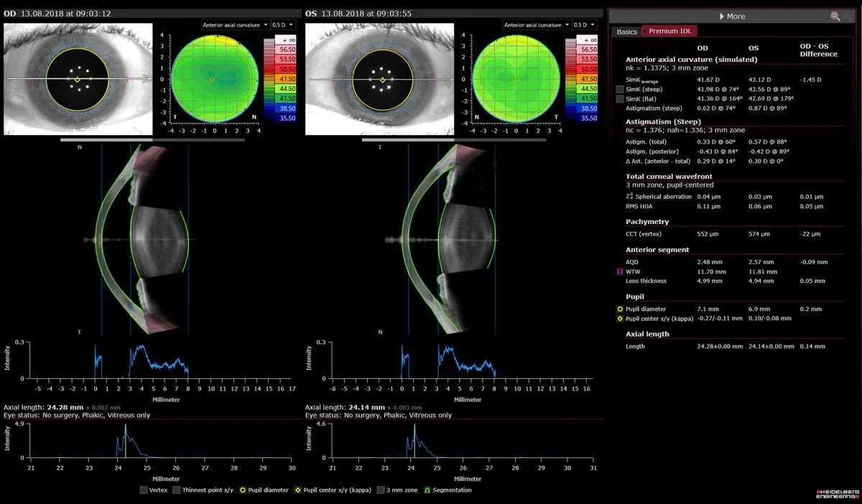Viewport: 862px width, 504px height.
Task: Click the Anterior axial curvature (simulated) heading
Action: coord(691,60)
